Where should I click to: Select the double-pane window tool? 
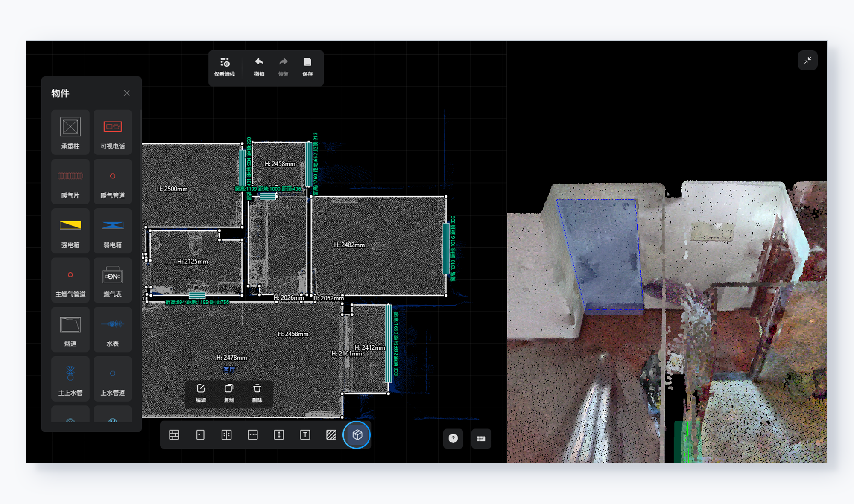click(x=227, y=435)
